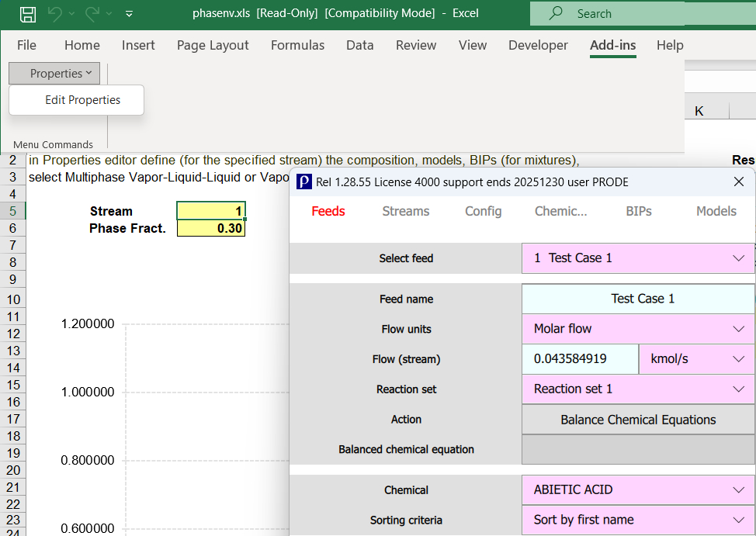Click the Prode P logo icon
The width and height of the screenshot is (756, 536).
303,182
